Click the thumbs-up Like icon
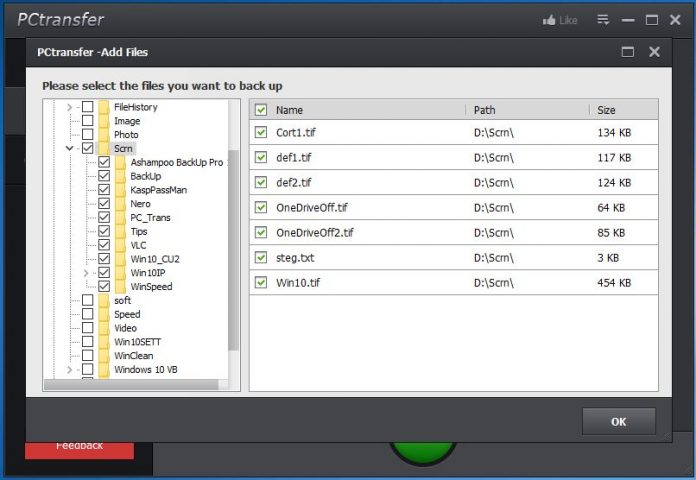 (x=549, y=20)
